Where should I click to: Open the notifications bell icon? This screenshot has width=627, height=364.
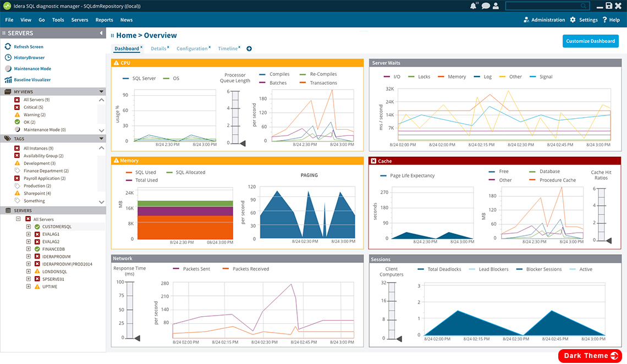(x=473, y=6)
